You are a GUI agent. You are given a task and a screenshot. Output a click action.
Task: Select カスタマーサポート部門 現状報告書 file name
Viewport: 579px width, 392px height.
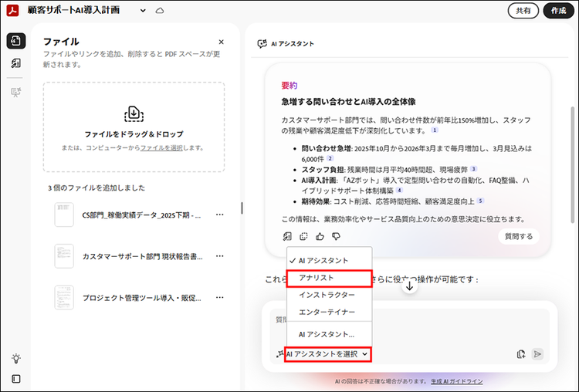point(142,256)
